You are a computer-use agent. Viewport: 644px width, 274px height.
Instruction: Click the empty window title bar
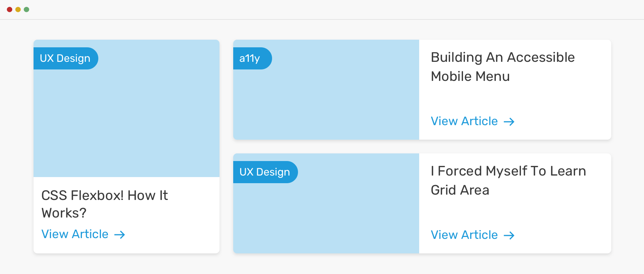tap(322, 10)
